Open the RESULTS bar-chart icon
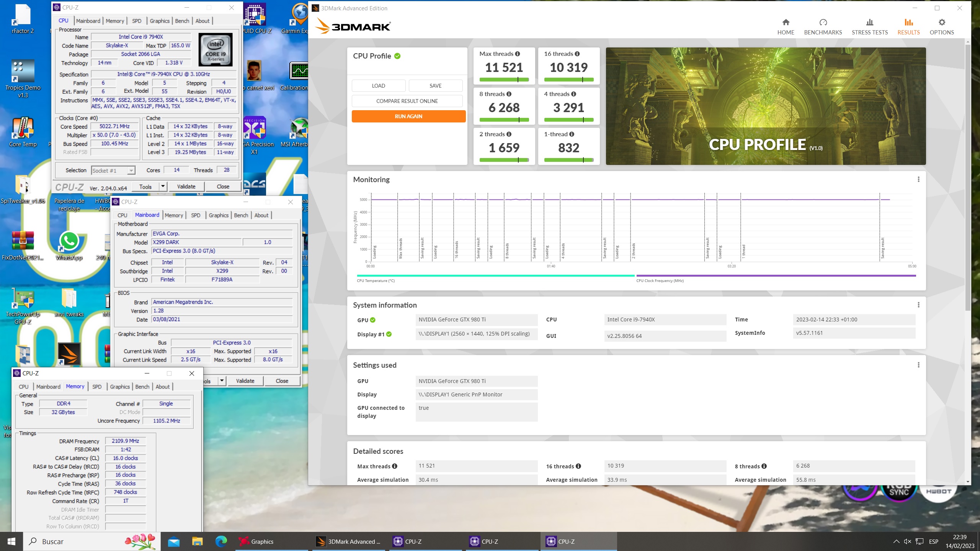Image resolution: width=980 pixels, height=551 pixels. (908, 22)
